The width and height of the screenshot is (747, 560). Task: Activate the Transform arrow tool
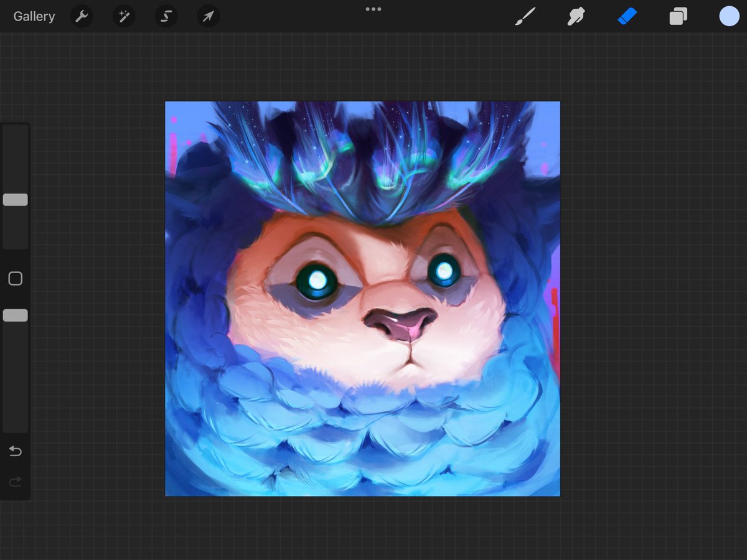tap(209, 17)
